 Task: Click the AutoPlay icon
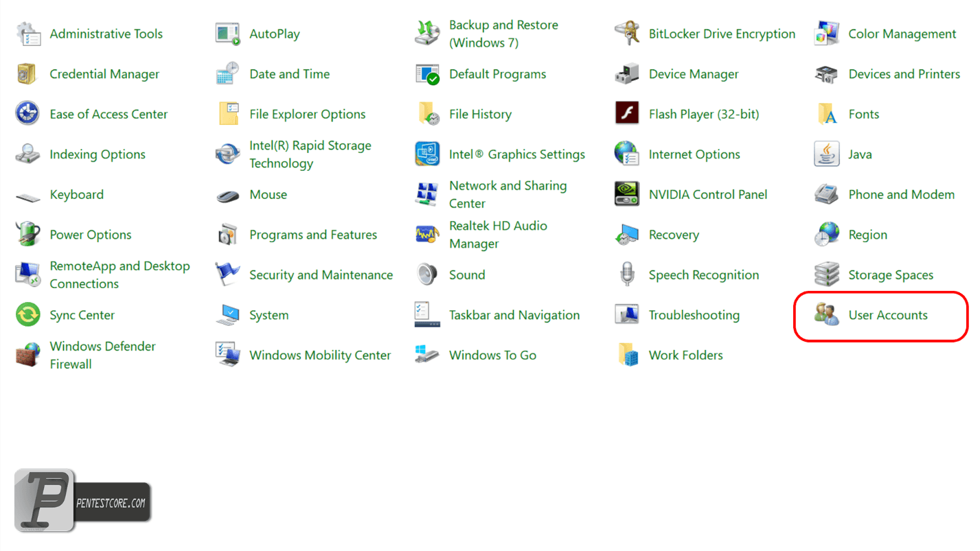click(x=227, y=34)
